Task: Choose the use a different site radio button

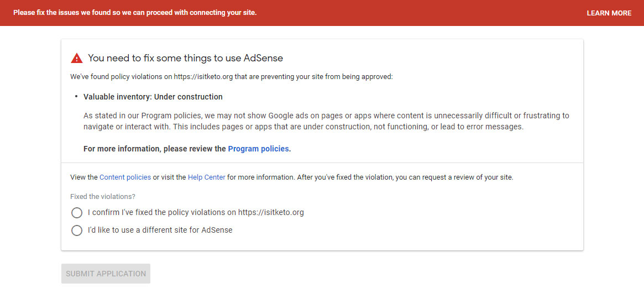Action: (x=77, y=230)
